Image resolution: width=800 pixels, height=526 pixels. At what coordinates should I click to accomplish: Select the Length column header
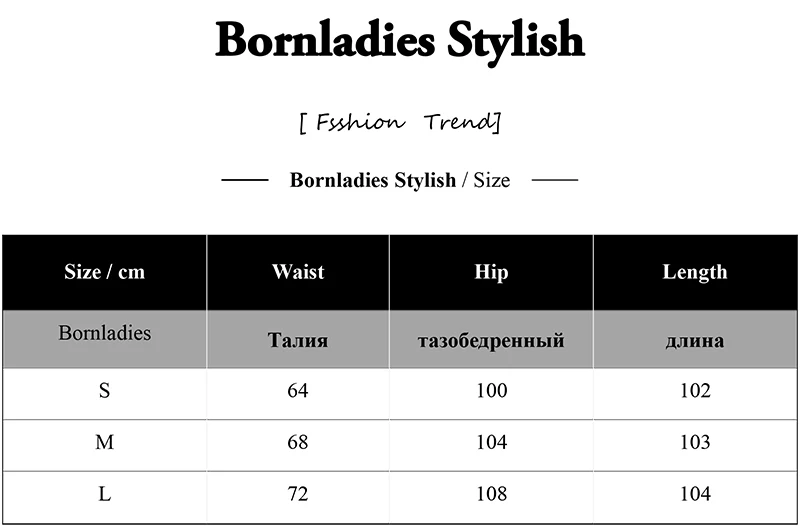click(x=695, y=272)
